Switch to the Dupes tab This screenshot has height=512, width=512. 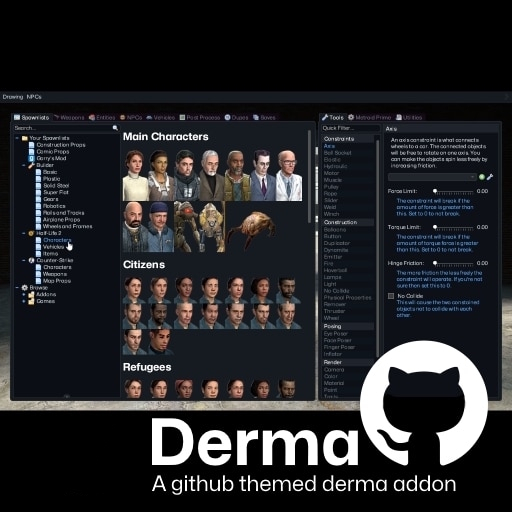point(237,117)
